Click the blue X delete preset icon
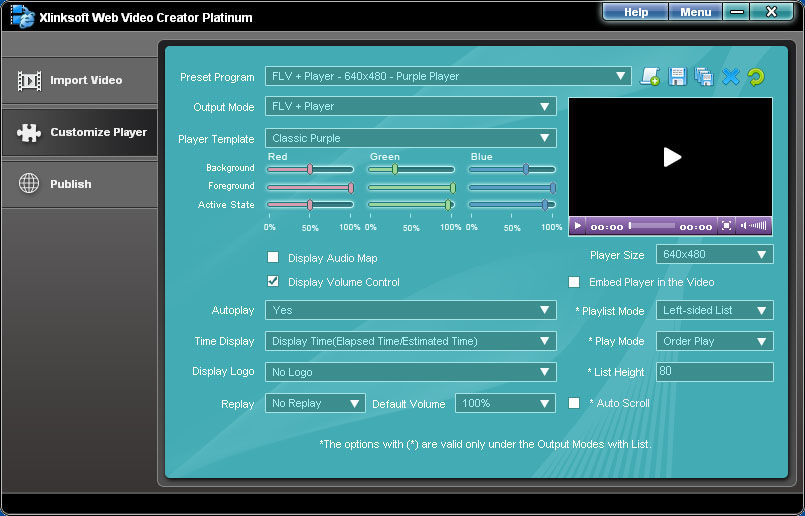This screenshot has width=805, height=516. point(730,77)
